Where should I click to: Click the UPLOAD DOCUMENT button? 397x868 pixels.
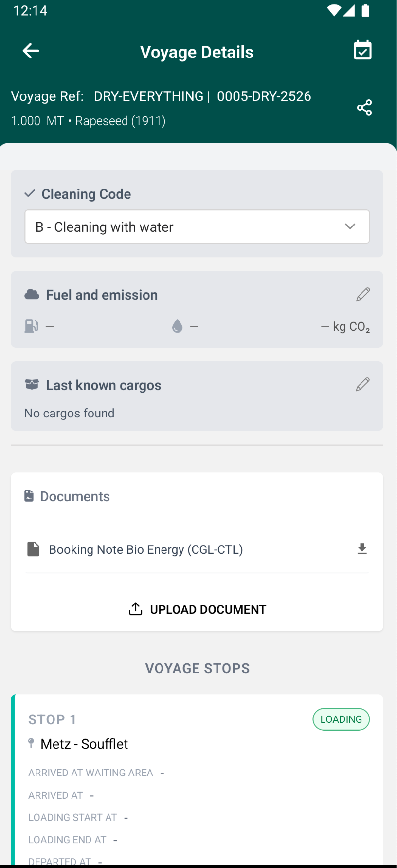point(197,609)
